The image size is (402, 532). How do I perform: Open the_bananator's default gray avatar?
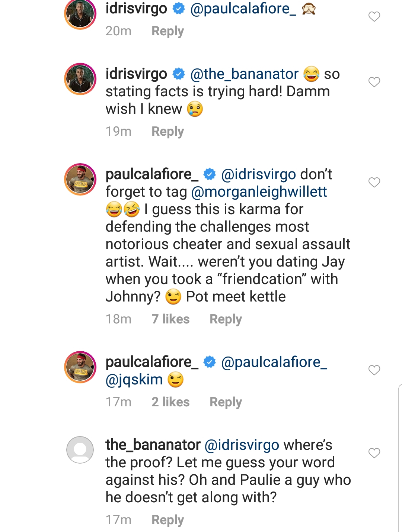point(80,450)
